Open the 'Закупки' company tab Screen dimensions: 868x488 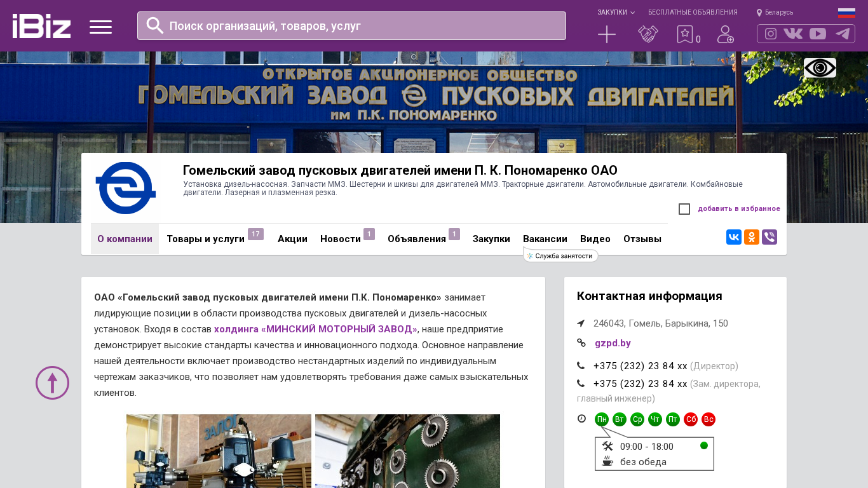[491, 239]
